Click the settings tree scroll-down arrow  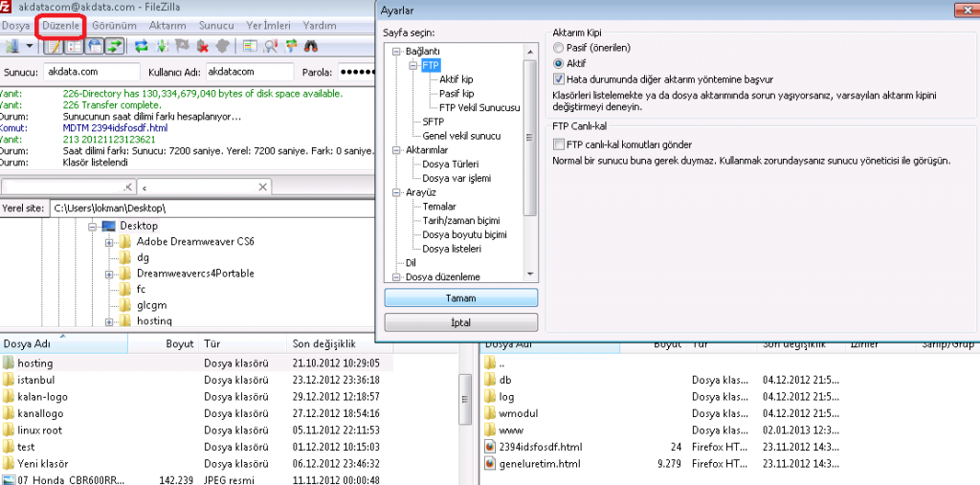tap(530, 274)
